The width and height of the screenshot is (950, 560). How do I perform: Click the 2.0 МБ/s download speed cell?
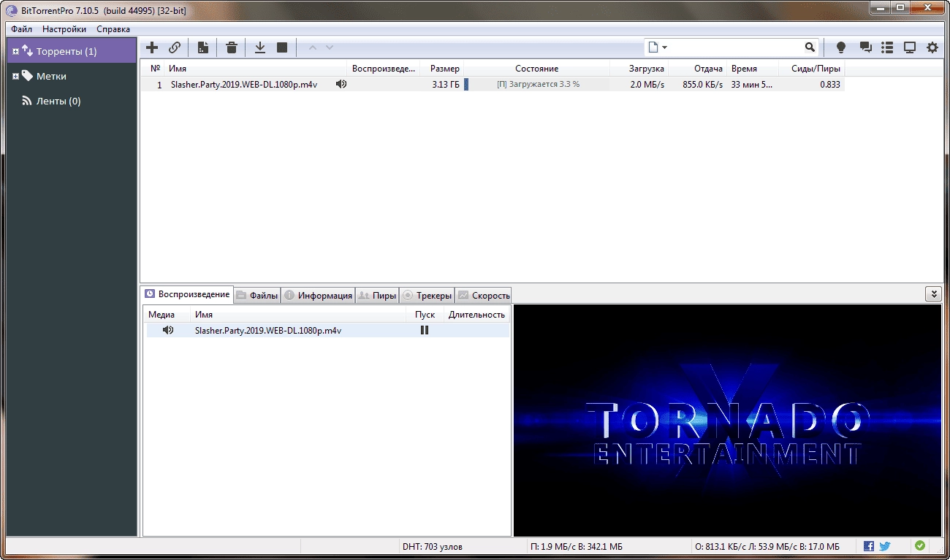click(x=647, y=84)
